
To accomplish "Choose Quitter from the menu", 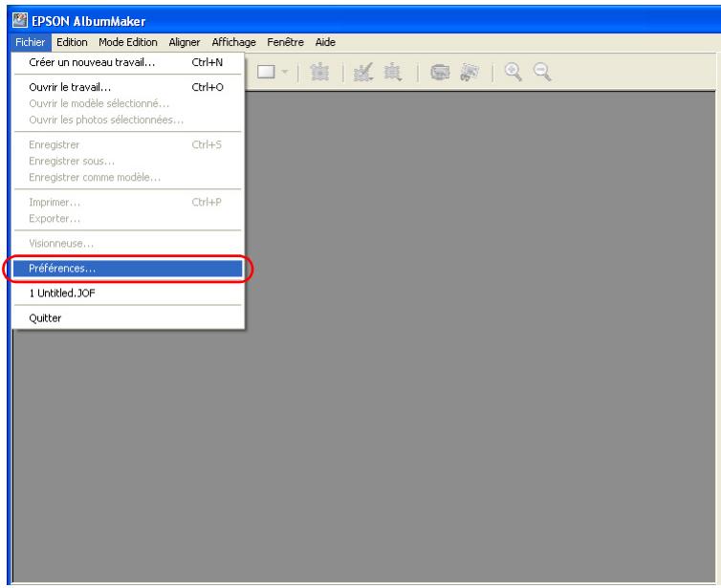I will [x=128, y=318].
